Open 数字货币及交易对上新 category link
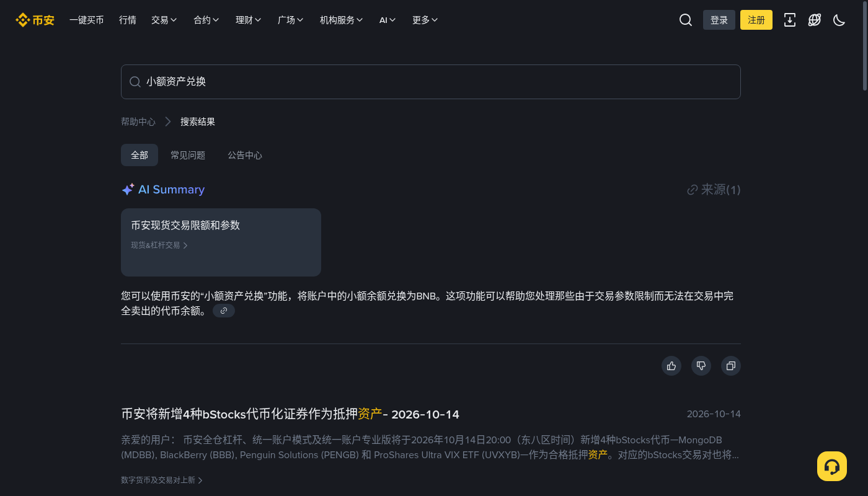868x496 pixels. (x=162, y=480)
